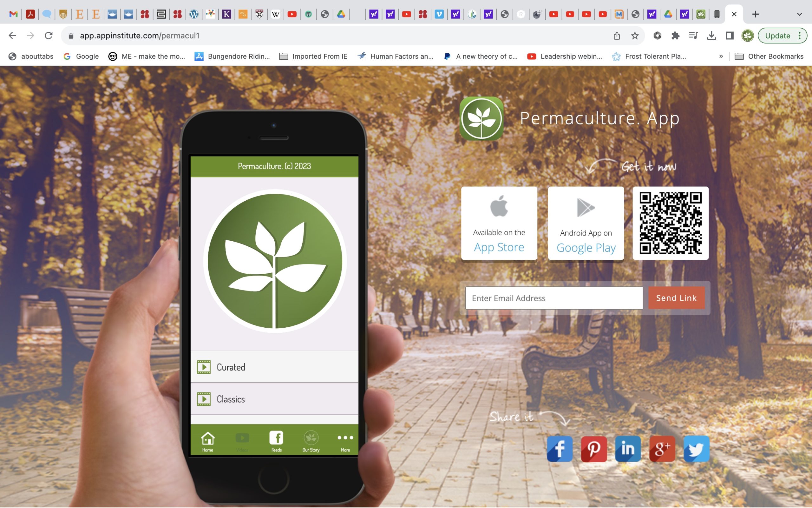Reload the current page
812x508 pixels.
49,36
